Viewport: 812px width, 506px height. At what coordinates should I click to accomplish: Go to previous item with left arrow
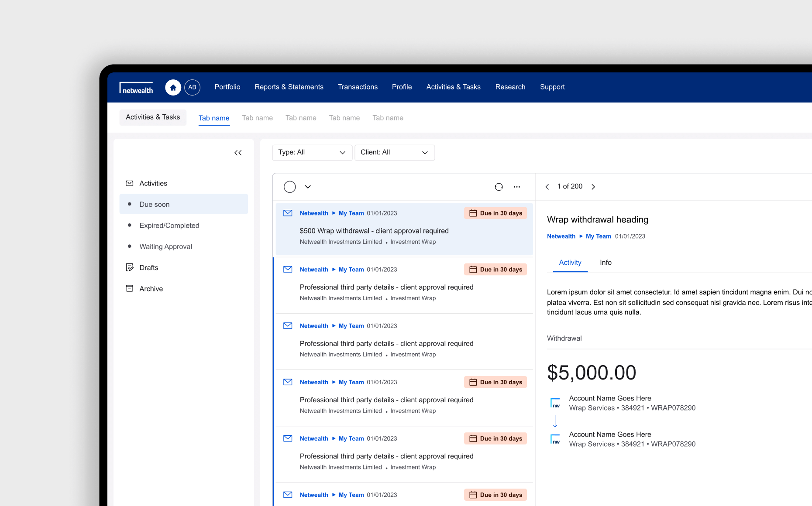(x=547, y=187)
